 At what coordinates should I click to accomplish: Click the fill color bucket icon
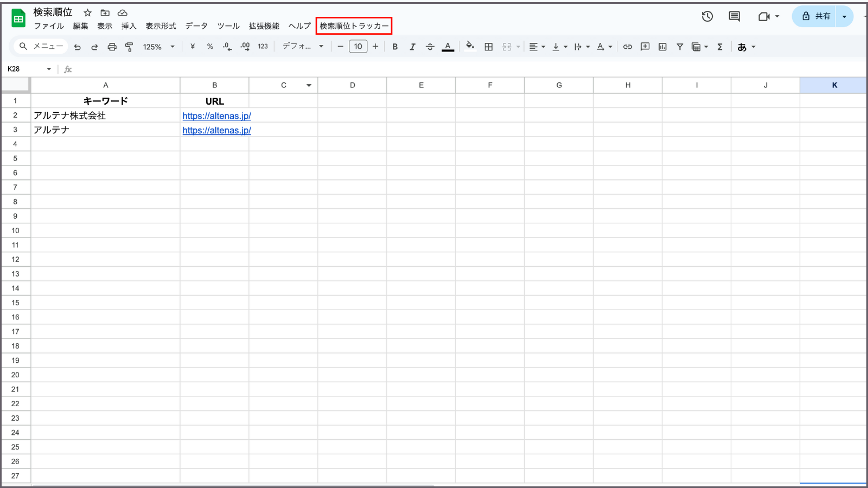(x=470, y=47)
